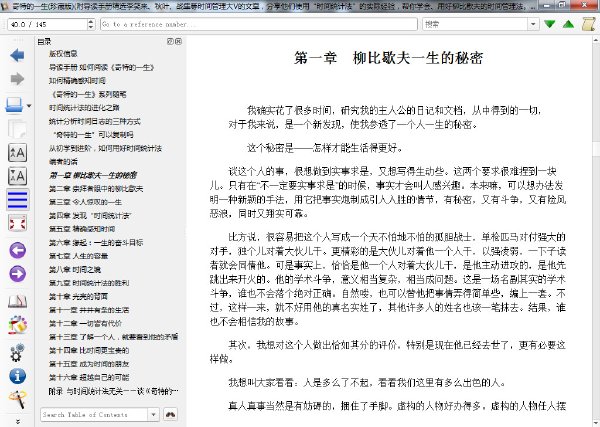The width and height of the screenshot is (600, 427).
Task: Click the Copy to clipboard icon
Action: (17, 129)
